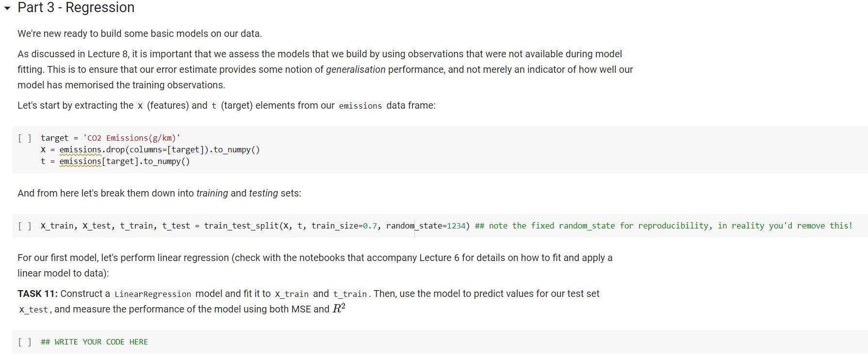The width and height of the screenshot is (868, 359).
Task: Click the "And from here let's break" sentence
Action: (159, 194)
